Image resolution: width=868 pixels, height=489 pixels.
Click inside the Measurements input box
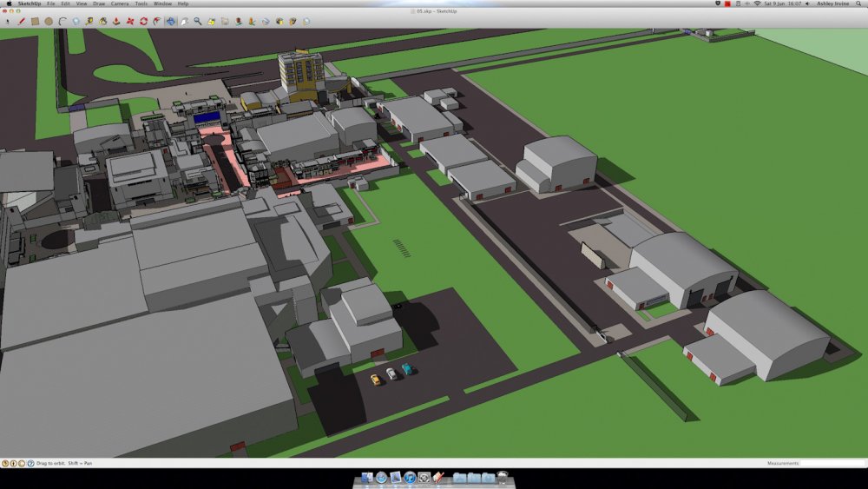pyautogui.click(x=832, y=463)
